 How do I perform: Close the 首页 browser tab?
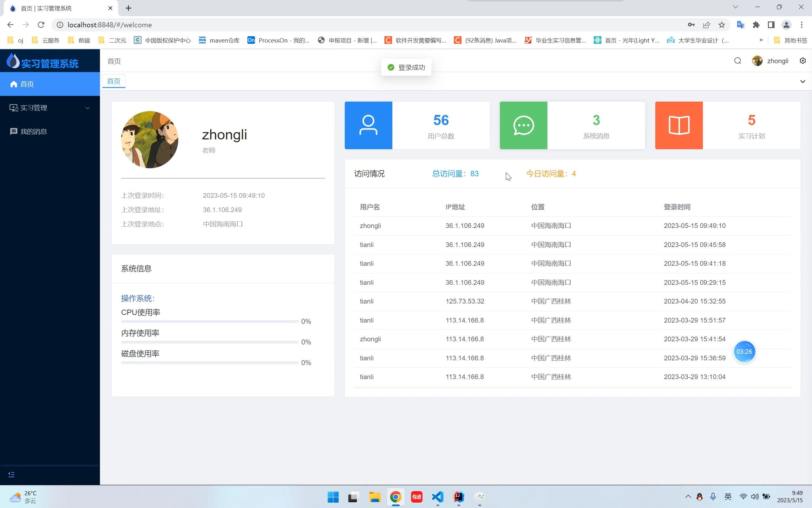110,8
